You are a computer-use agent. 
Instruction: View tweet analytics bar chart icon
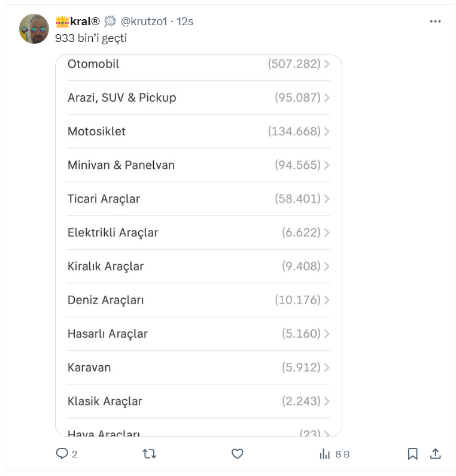[325, 454]
